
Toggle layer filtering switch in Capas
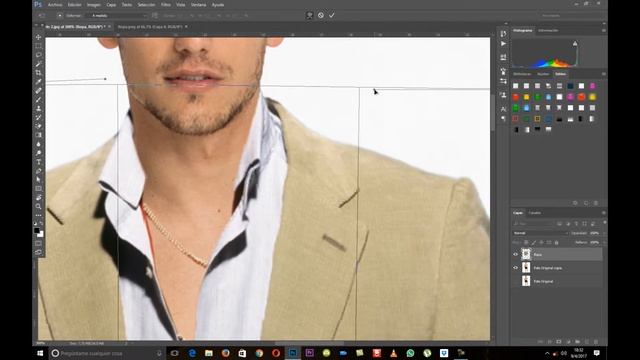(604, 223)
